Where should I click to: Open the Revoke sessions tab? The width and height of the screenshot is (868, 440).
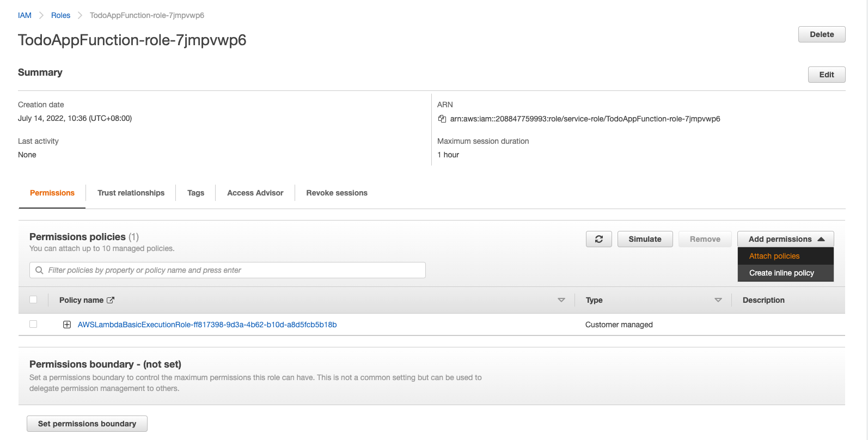(x=337, y=193)
